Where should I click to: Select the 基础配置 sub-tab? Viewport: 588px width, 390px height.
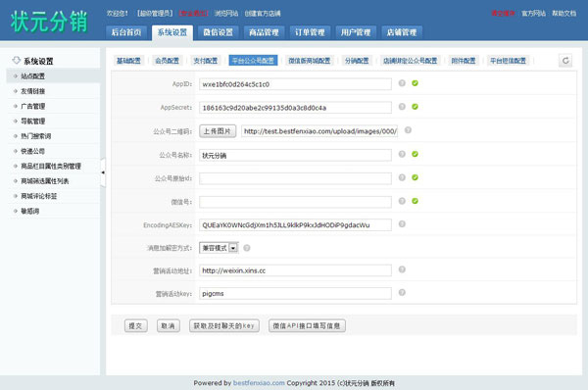click(128, 61)
